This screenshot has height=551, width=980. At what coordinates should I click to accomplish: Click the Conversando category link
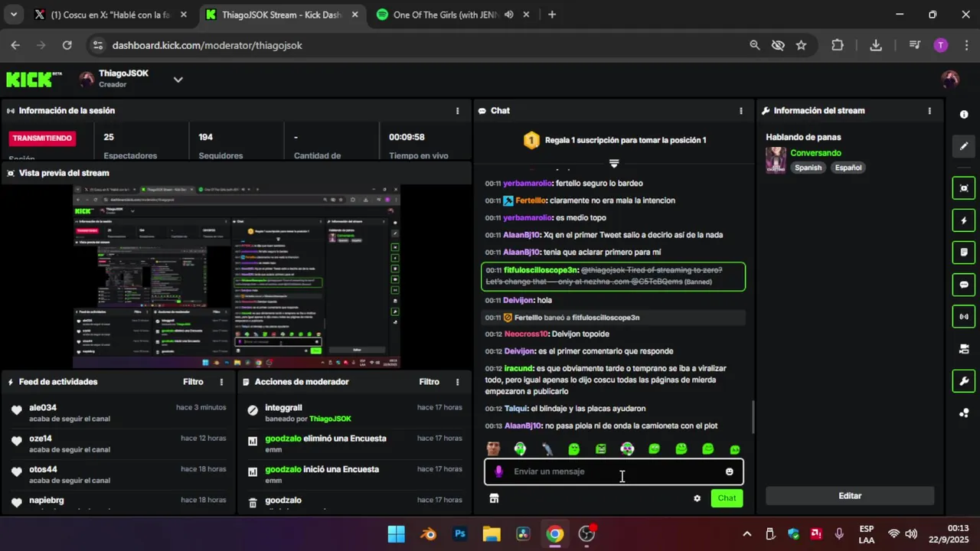(815, 153)
